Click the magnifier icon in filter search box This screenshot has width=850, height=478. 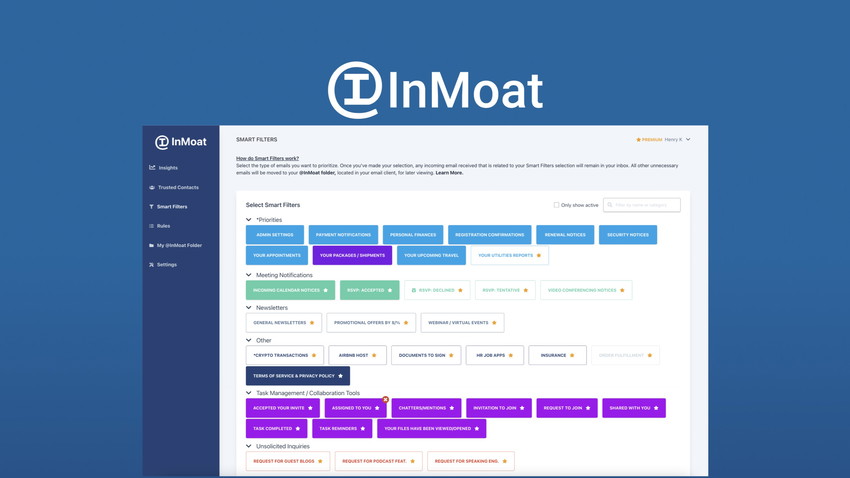(x=610, y=205)
